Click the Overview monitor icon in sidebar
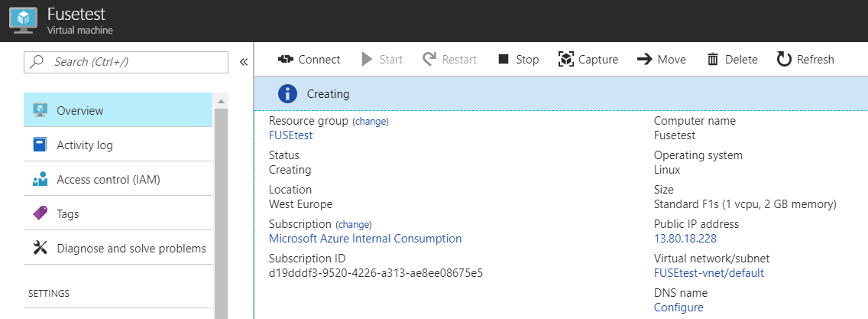Screen dimensions: 868x319 (40, 110)
